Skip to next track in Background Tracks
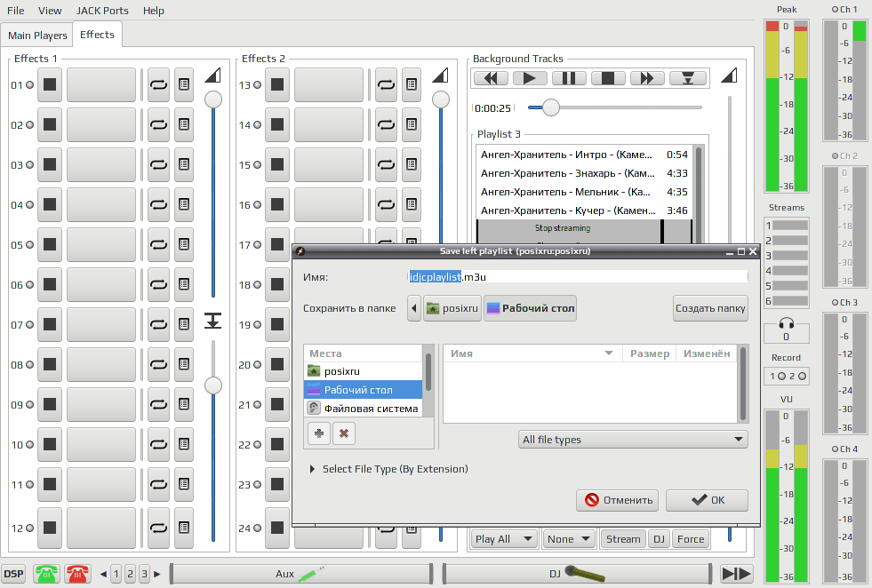Screen dimensions: 872x588 pos(647,78)
